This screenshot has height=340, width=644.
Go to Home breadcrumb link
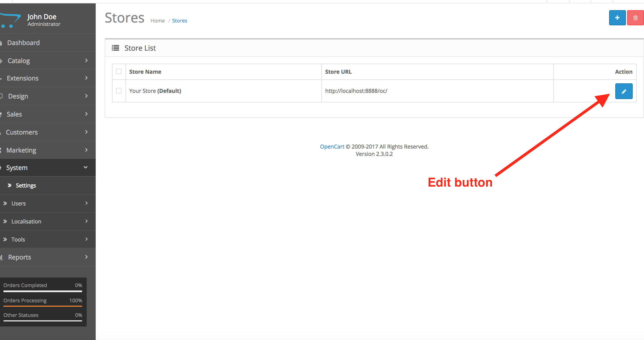tap(158, 21)
